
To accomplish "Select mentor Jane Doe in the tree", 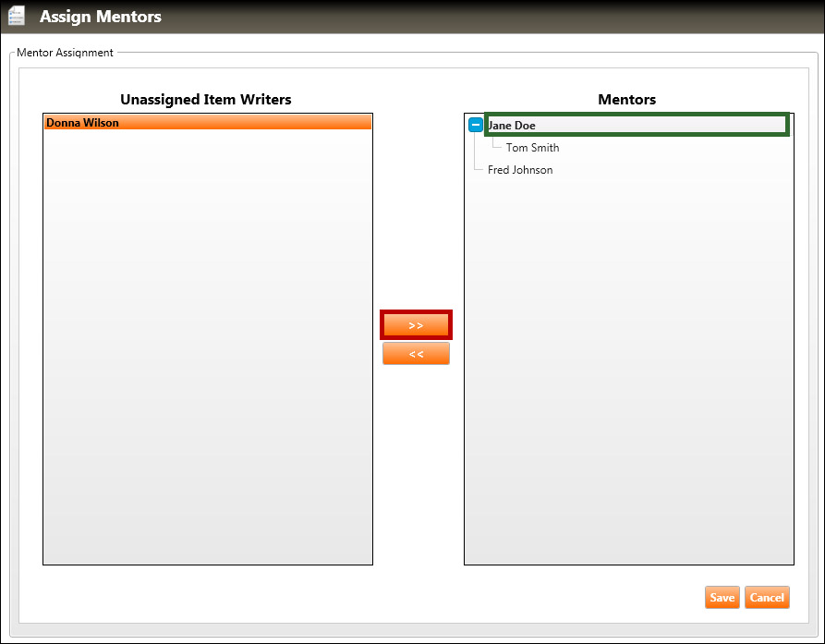I will tap(512, 126).
